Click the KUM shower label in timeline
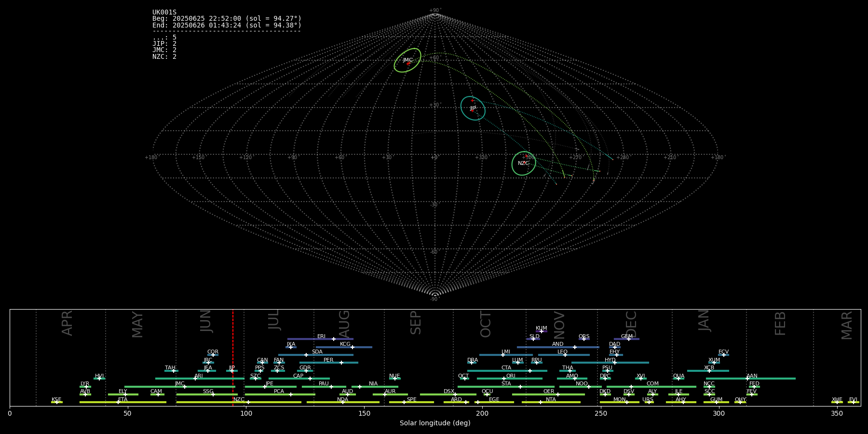 [542, 328]
